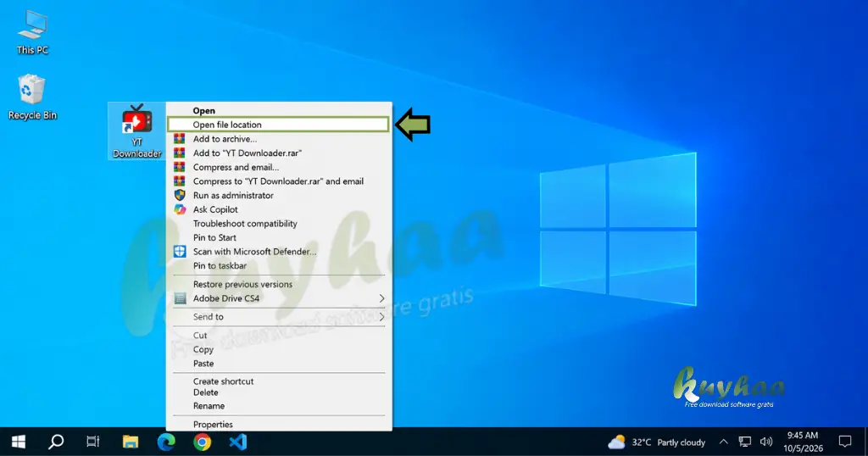Choose Pin to Start
868x456 pixels.
click(x=278, y=237)
